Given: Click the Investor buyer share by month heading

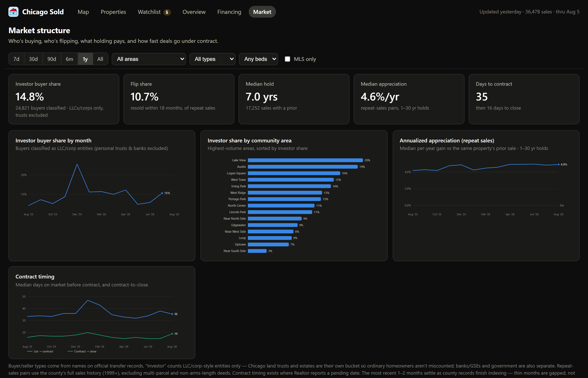Looking at the screenshot, I should click(x=54, y=140).
